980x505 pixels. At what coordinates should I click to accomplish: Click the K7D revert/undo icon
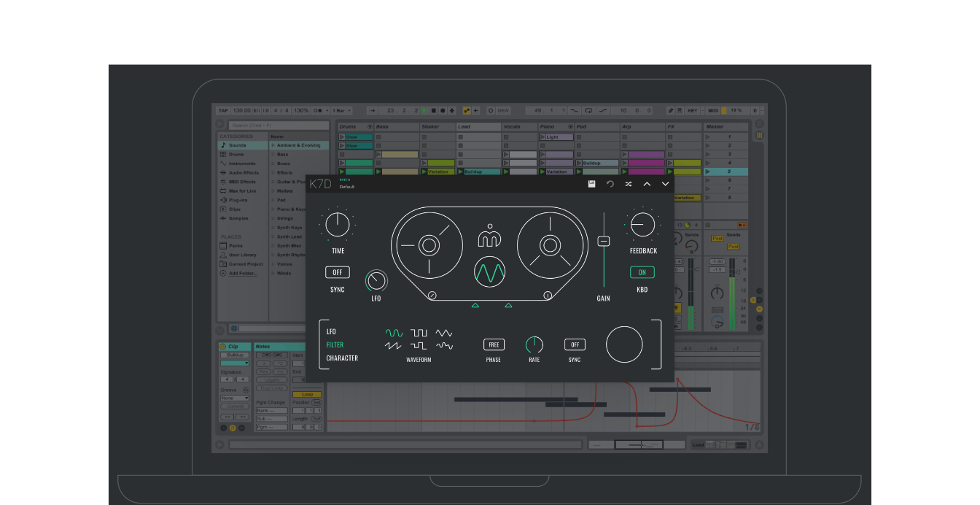tap(610, 184)
